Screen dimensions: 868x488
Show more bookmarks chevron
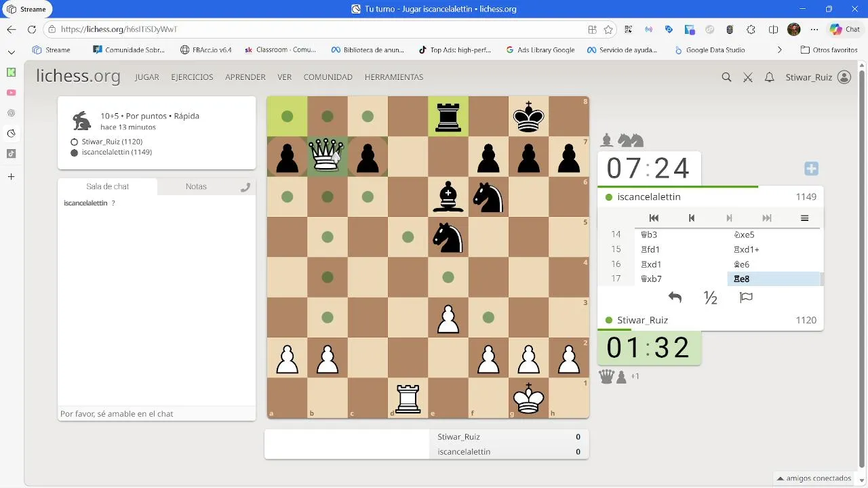pyautogui.click(x=779, y=49)
